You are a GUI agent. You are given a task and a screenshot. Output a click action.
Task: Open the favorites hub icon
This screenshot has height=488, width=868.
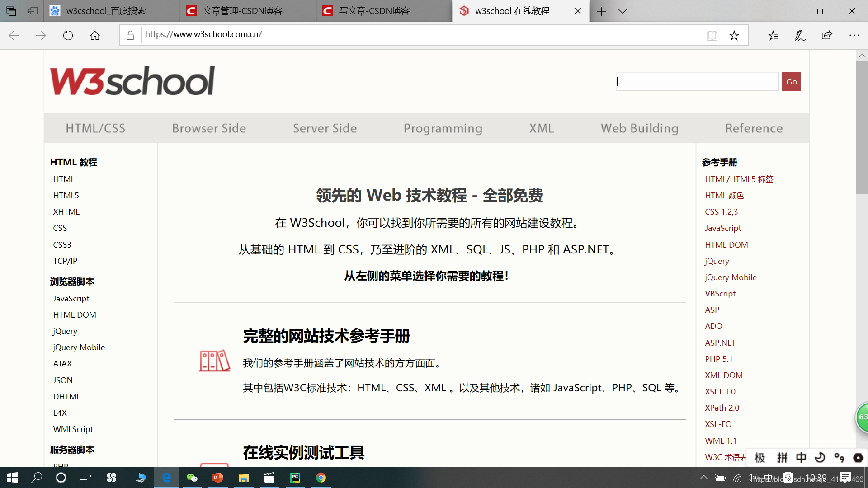773,35
